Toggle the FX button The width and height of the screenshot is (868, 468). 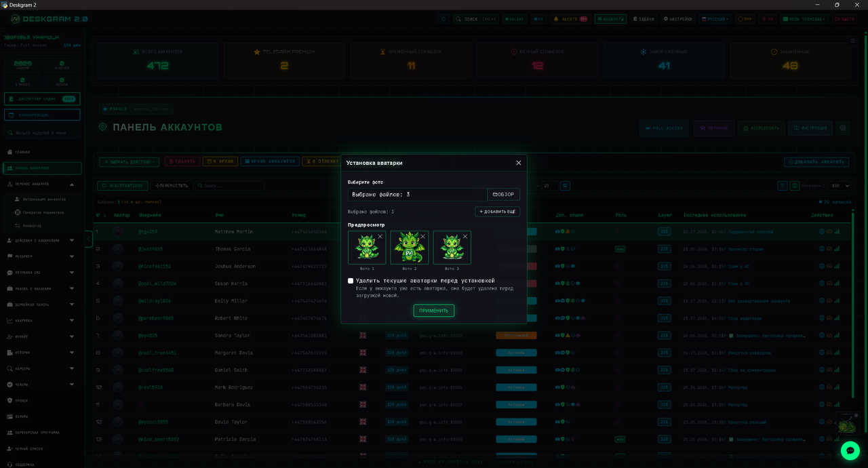(x=768, y=19)
